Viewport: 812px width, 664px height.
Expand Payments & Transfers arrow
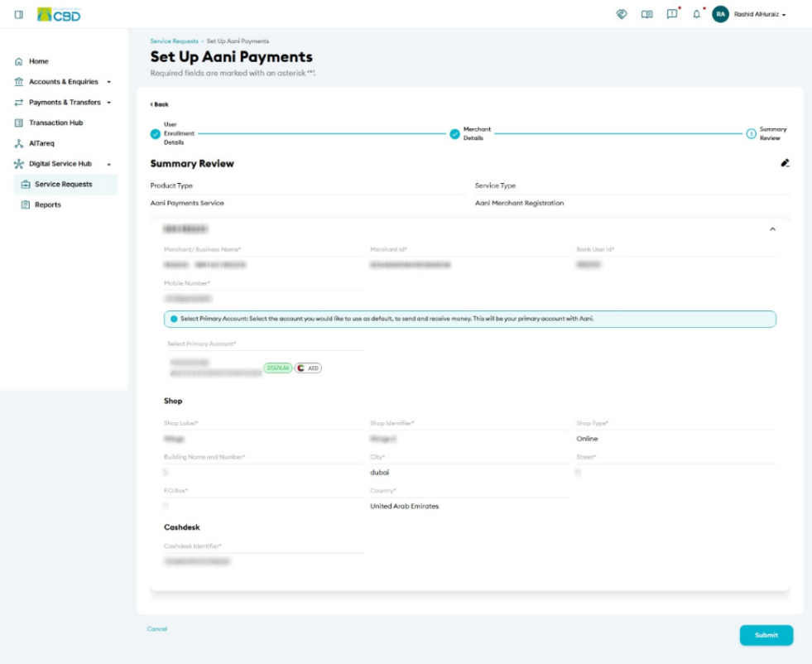(x=108, y=103)
